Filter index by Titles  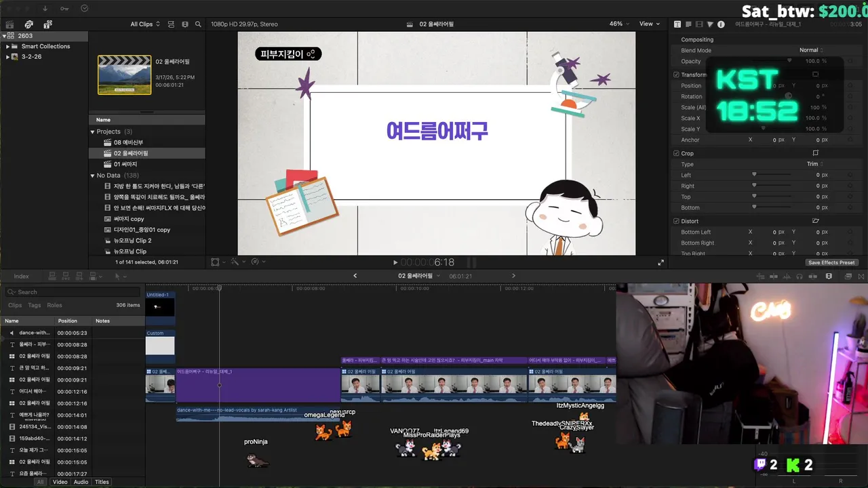[102, 482]
